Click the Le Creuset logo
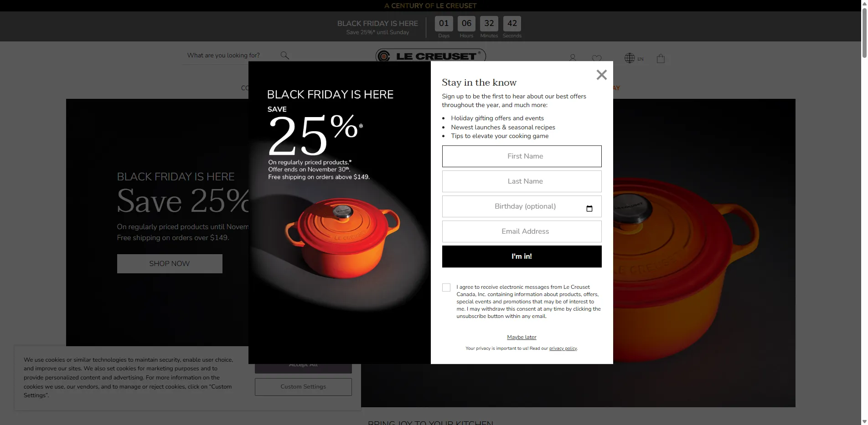The height and width of the screenshot is (425, 868). point(430,56)
